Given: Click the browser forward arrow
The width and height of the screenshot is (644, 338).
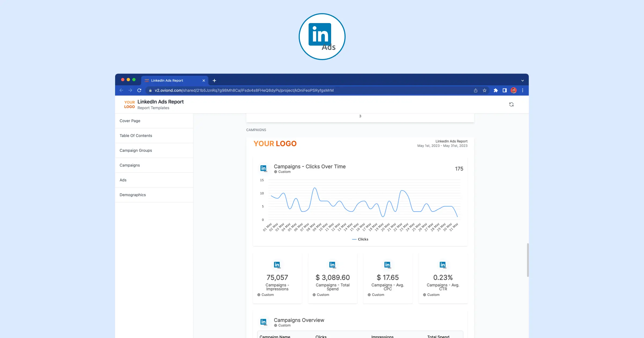Looking at the screenshot, I should coord(130,90).
